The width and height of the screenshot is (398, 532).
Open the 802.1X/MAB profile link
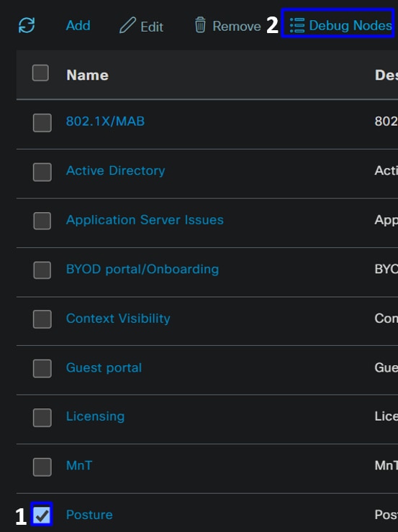click(105, 121)
